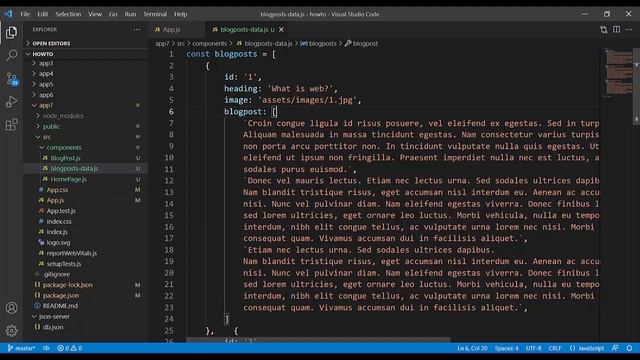
Task: Collapse the components folder
Action: 64,147
